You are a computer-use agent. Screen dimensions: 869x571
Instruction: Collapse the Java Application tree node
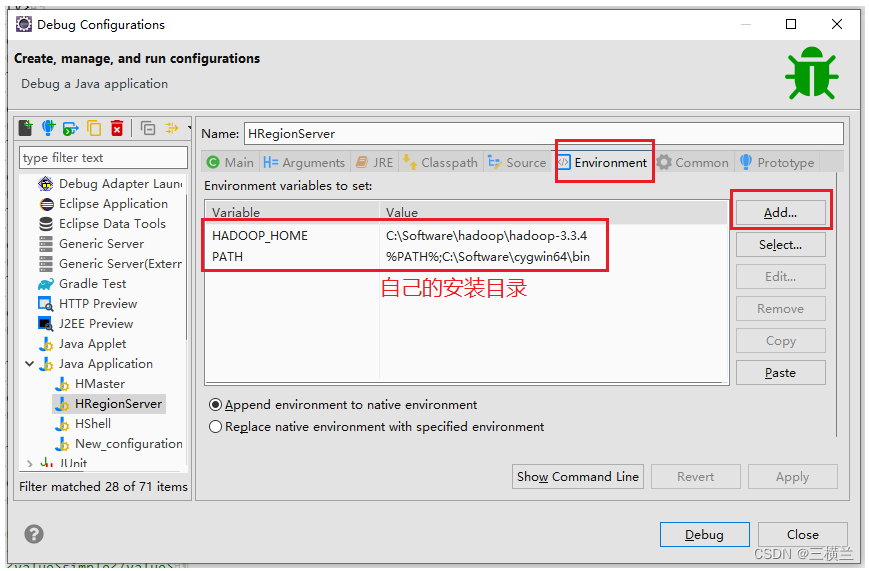(29, 364)
